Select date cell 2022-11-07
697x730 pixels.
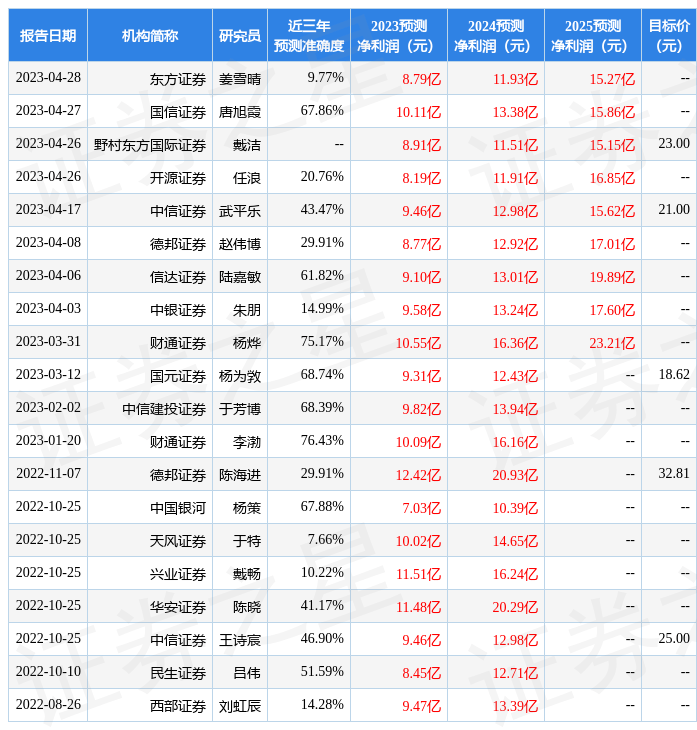48,474
